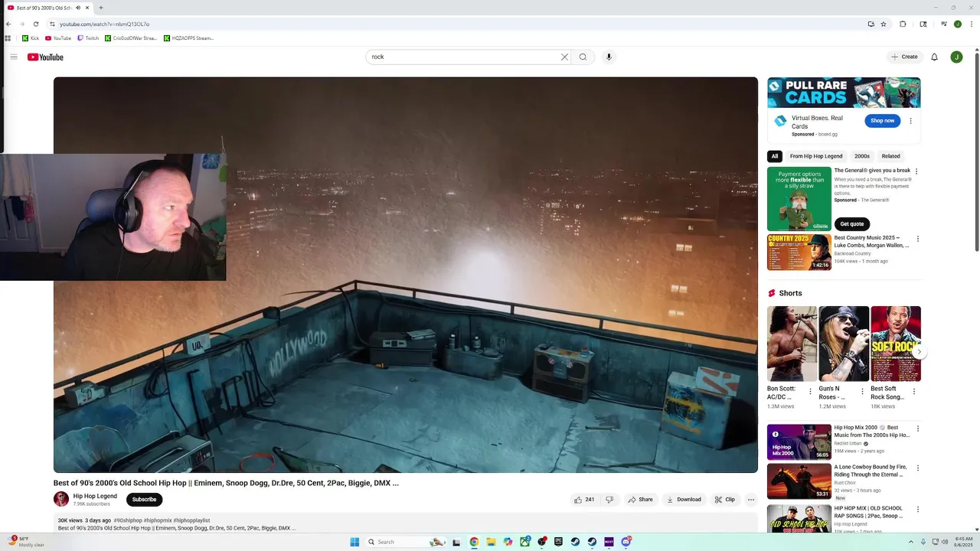Open the Bon Scott AC/DC short thumbnail

click(x=792, y=344)
